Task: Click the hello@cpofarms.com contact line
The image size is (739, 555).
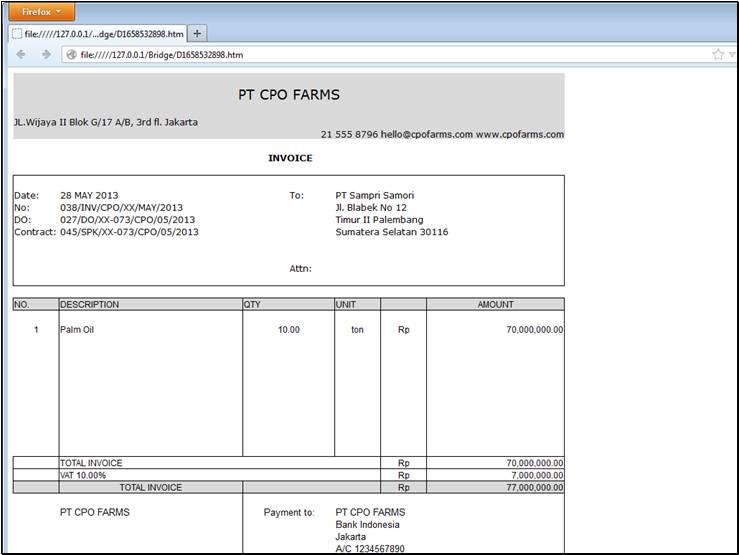Action: [442, 134]
